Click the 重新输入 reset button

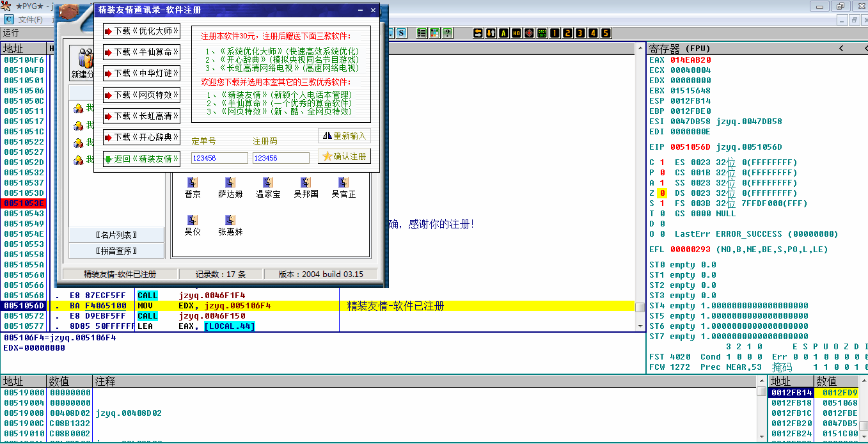click(x=344, y=136)
